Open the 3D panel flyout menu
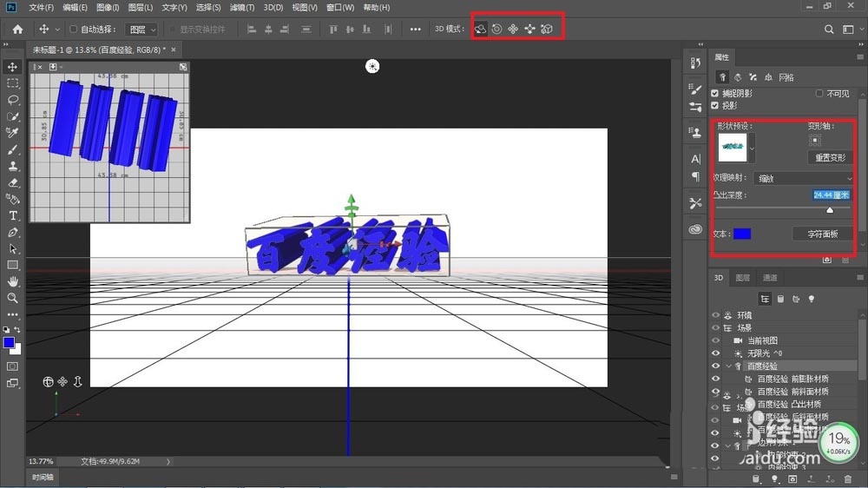The image size is (868, 488). click(859, 278)
